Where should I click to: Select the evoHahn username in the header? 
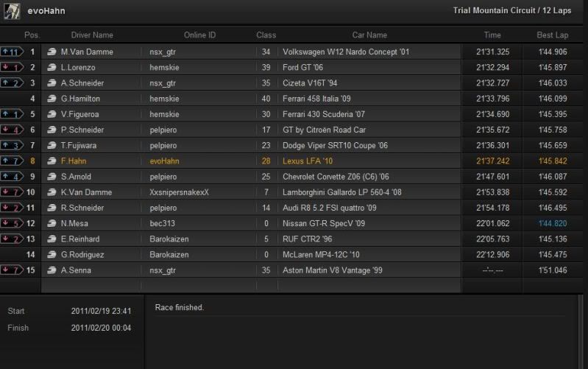(x=46, y=11)
